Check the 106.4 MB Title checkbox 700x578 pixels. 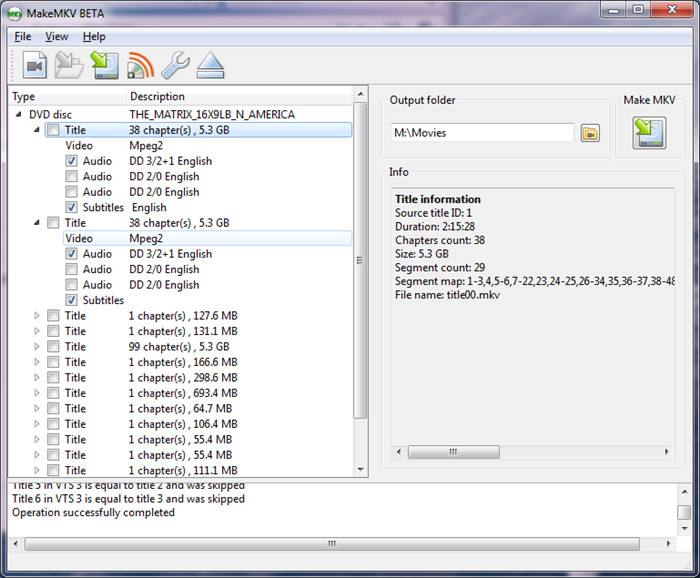[53, 424]
